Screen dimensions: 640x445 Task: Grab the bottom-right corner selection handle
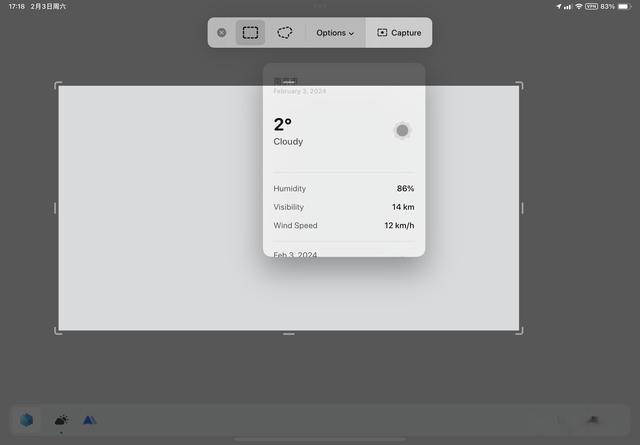[x=520, y=331]
